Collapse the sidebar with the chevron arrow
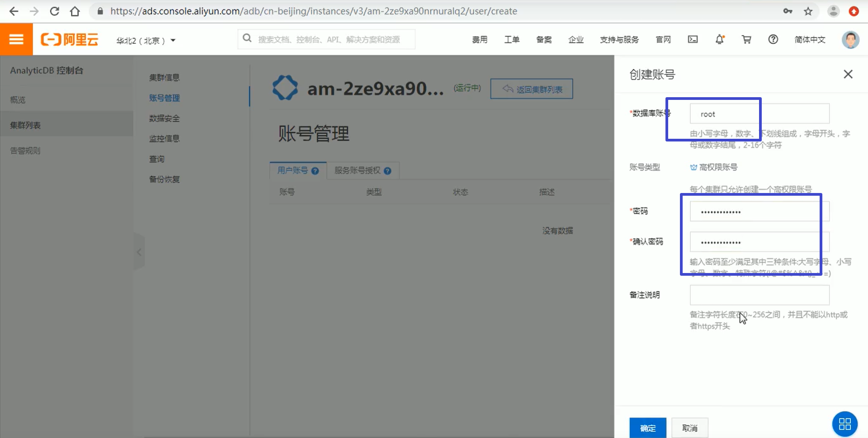The height and width of the screenshot is (438, 868). 139,252
